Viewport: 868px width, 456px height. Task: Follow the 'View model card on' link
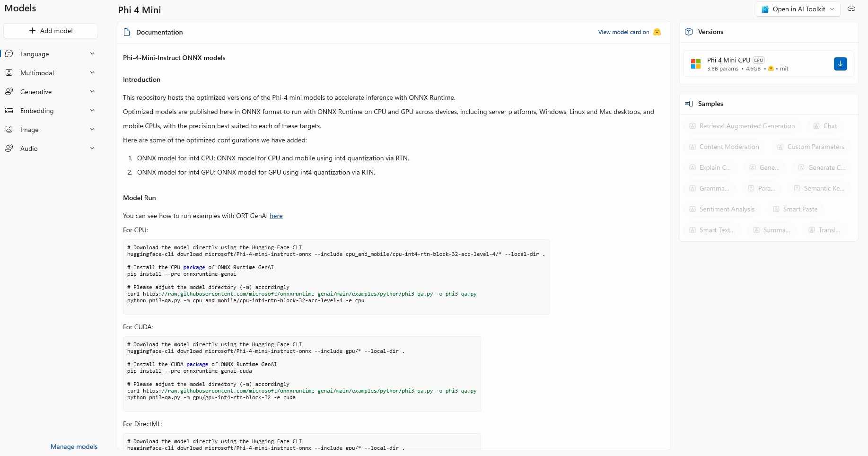click(623, 32)
